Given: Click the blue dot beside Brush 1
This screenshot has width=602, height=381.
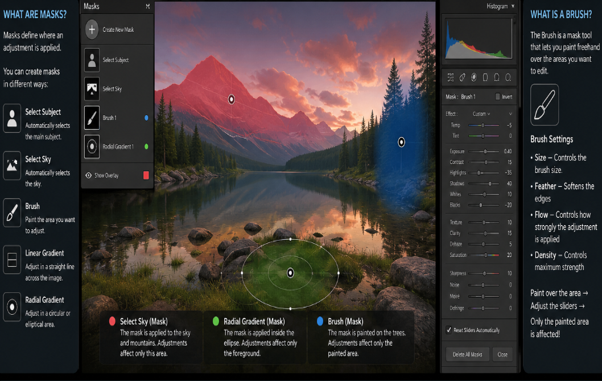Looking at the screenshot, I should tap(146, 118).
